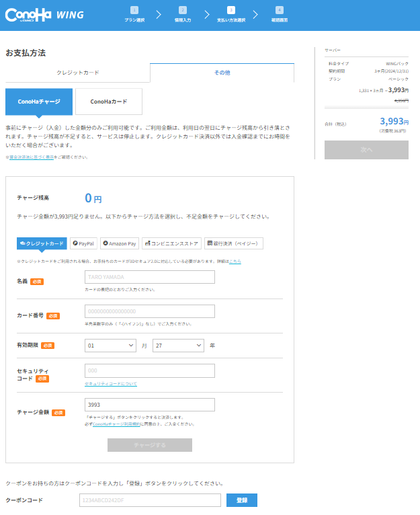Select the ConoHaチャージ option
420x515 pixels.
coord(39,102)
